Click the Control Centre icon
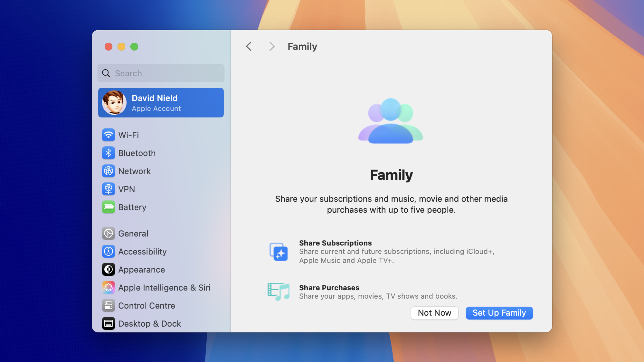644x362 pixels. click(109, 305)
